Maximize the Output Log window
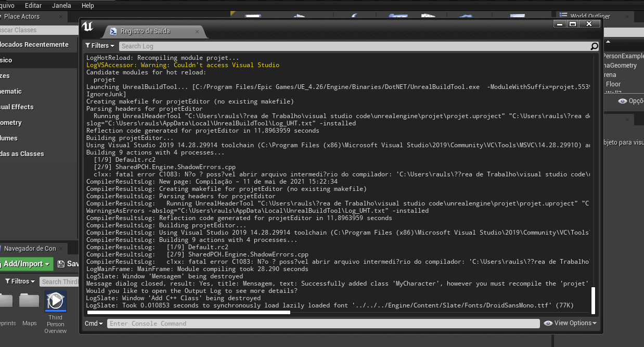The height and width of the screenshot is (347, 644). 572,24
